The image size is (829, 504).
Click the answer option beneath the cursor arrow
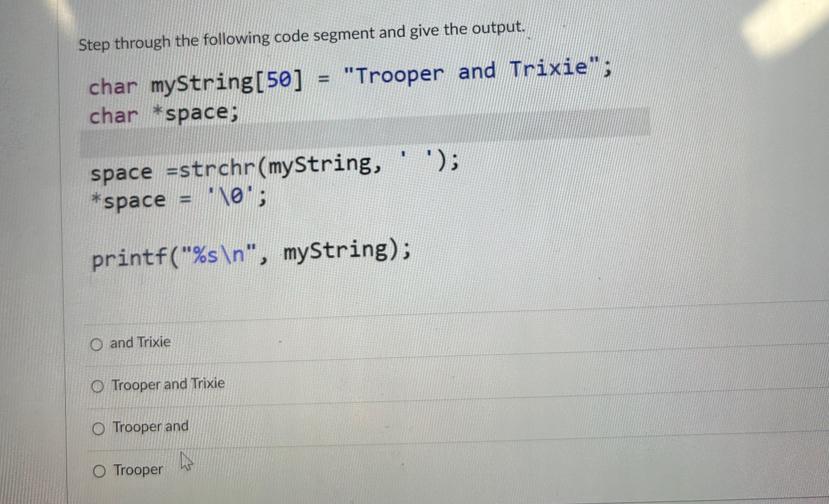[x=138, y=470]
